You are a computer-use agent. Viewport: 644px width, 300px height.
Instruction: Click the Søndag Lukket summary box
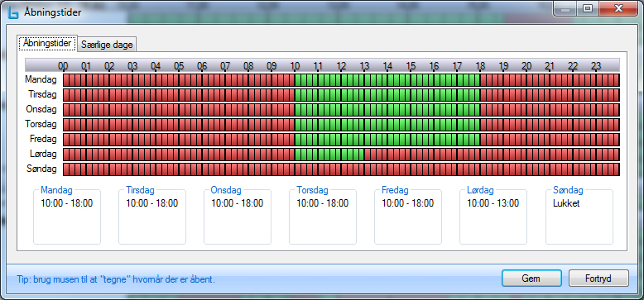pos(579,216)
